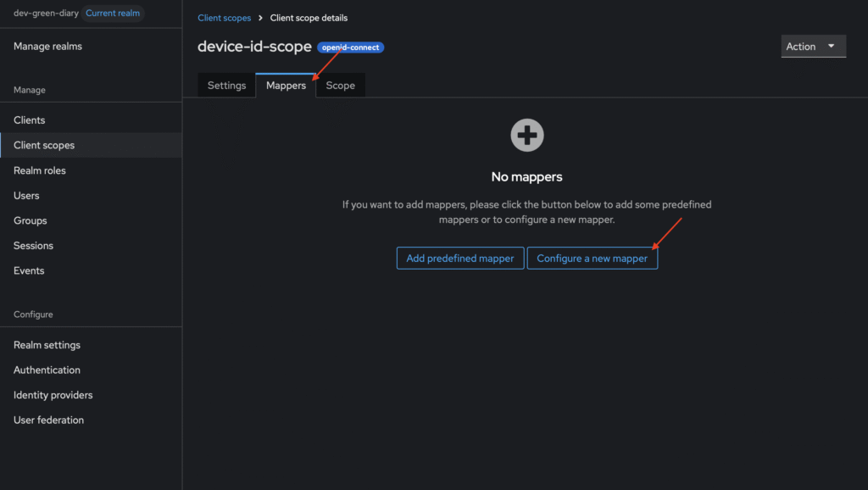868x490 pixels.
Task: Navigate to Authentication settings
Action: [47, 370]
